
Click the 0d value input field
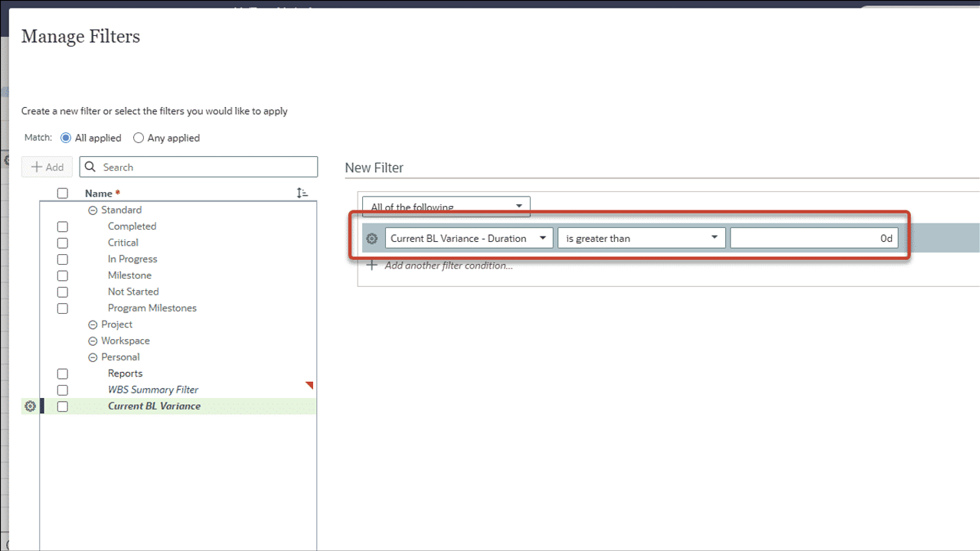click(813, 239)
